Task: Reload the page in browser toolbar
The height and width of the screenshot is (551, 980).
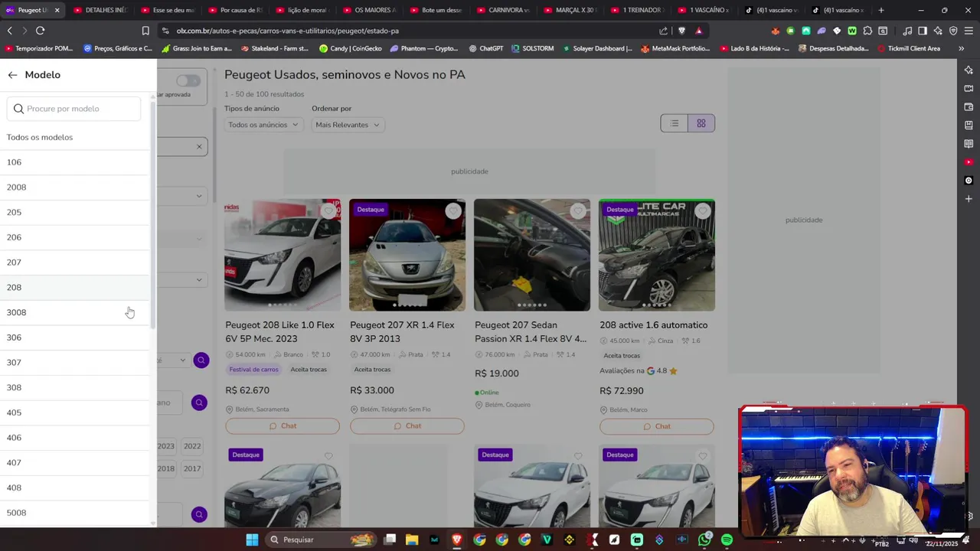Action: point(40,31)
